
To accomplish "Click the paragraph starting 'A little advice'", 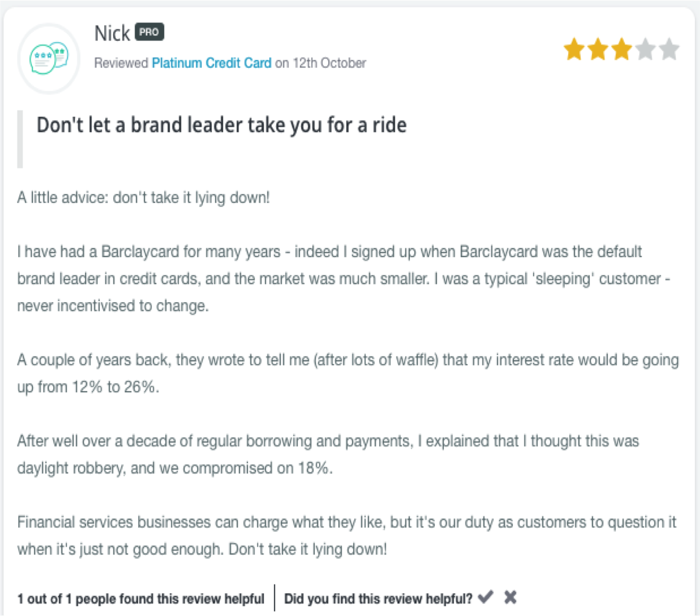I will 143,198.
